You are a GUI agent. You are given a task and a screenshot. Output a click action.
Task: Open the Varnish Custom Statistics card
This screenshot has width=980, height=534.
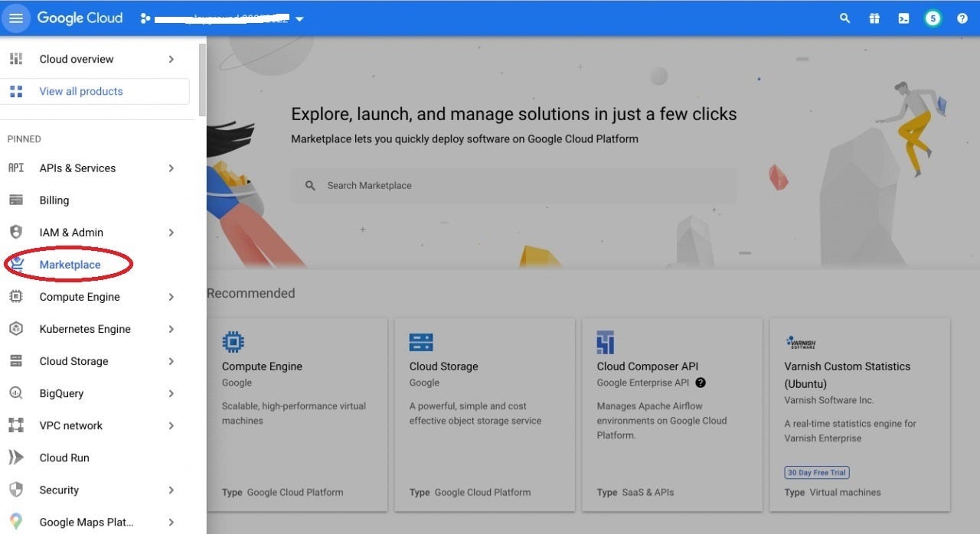(x=860, y=415)
